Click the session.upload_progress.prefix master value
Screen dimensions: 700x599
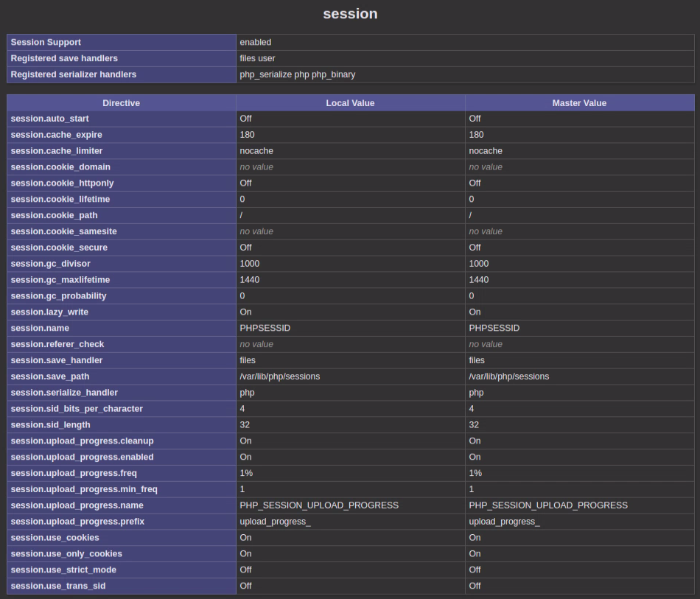tap(504, 522)
